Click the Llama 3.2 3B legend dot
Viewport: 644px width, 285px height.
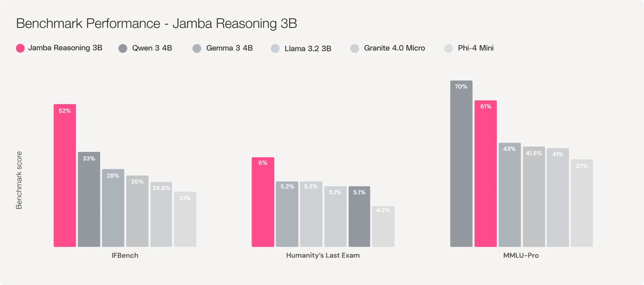coord(275,48)
